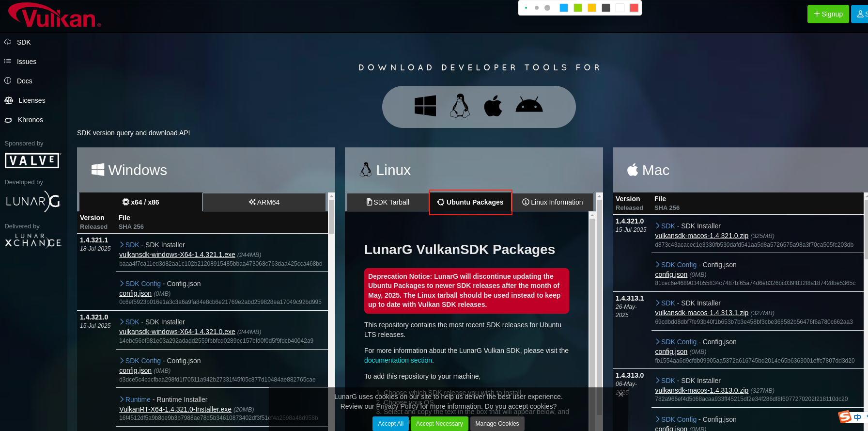The image size is (868, 431).
Task: Expand the Runtime Installer chevron
Action: 122,399
